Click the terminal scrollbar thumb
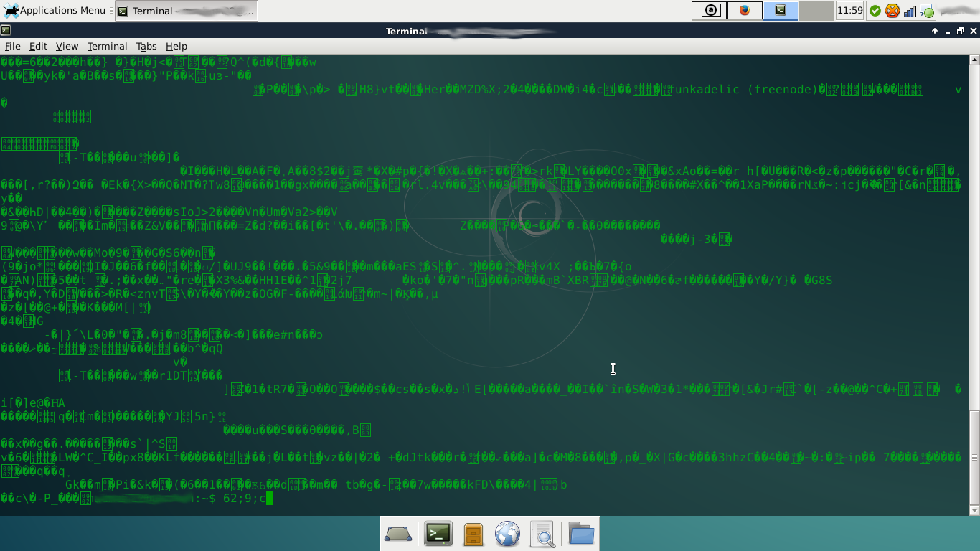The width and height of the screenshot is (980, 551). 974,458
